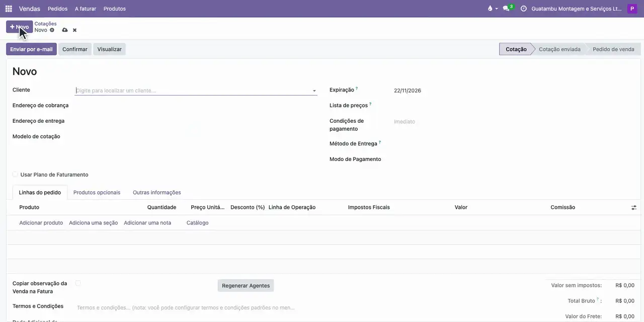Image resolution: width=644 pixels, height=322 pixels.
Task: Open the gear actions menu beside Novo
Action: pos(52,30)
